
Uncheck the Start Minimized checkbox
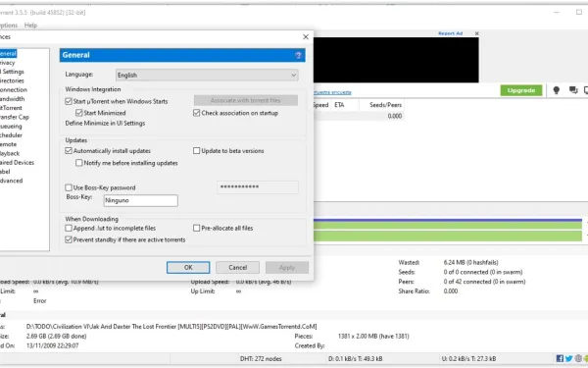click(x=78, y=113)
